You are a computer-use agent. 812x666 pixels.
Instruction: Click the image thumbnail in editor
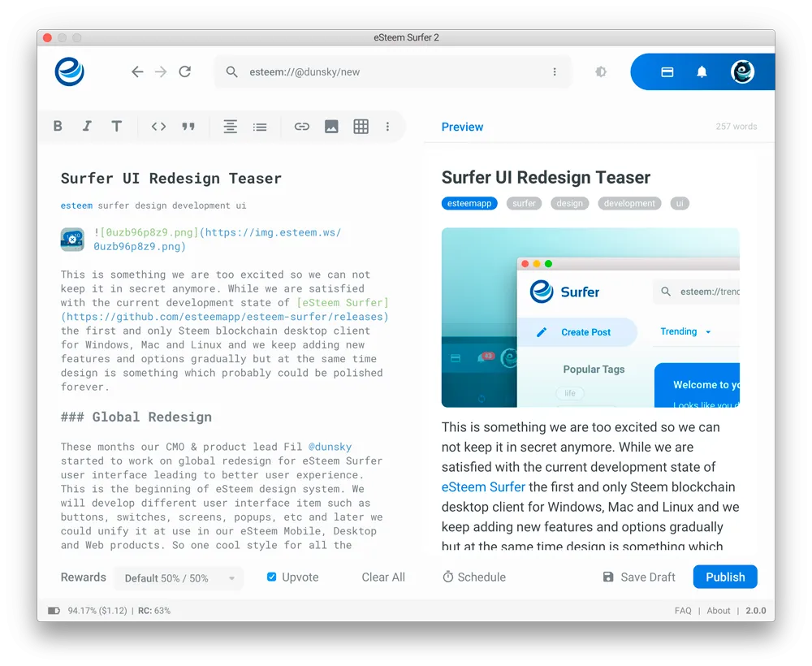pyautogui.click(x=72, y=240)
